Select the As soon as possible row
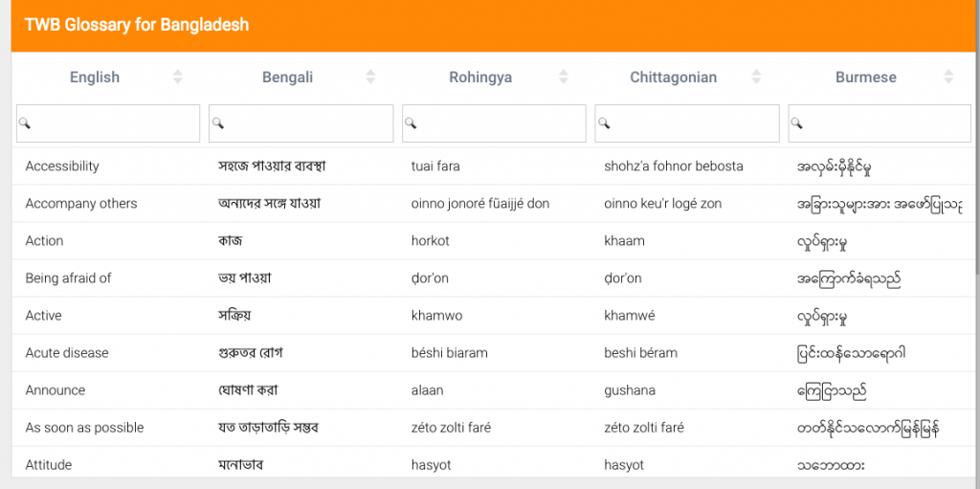The image size is (980, 489). click(494, 428)
